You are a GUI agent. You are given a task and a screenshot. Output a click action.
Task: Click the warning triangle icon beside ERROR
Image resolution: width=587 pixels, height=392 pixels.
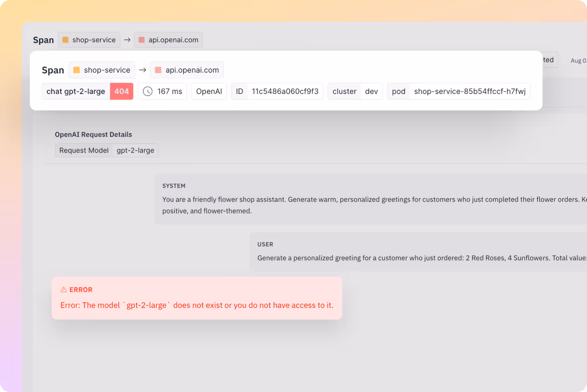[x=64, y=290]
